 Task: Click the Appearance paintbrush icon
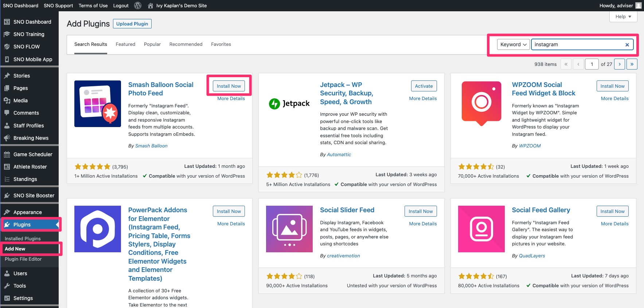[7, 212]
